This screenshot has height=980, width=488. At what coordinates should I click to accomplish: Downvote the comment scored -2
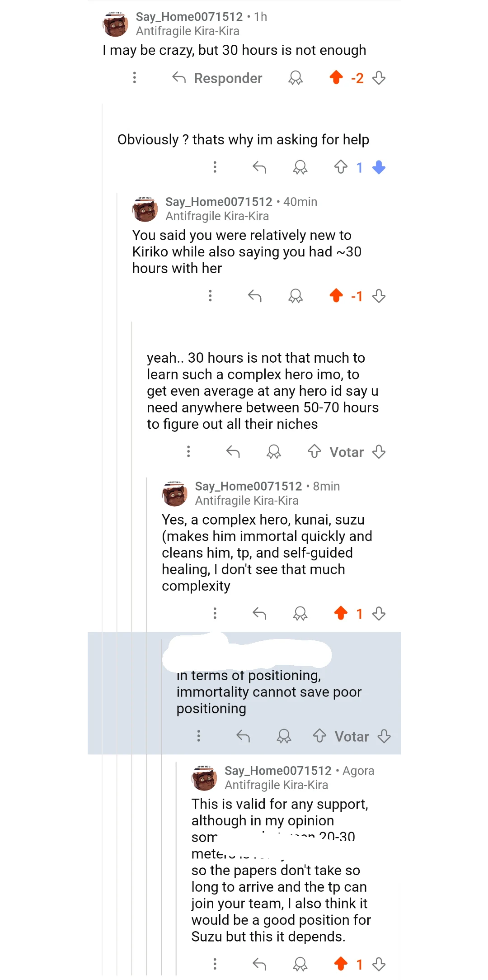379,78
